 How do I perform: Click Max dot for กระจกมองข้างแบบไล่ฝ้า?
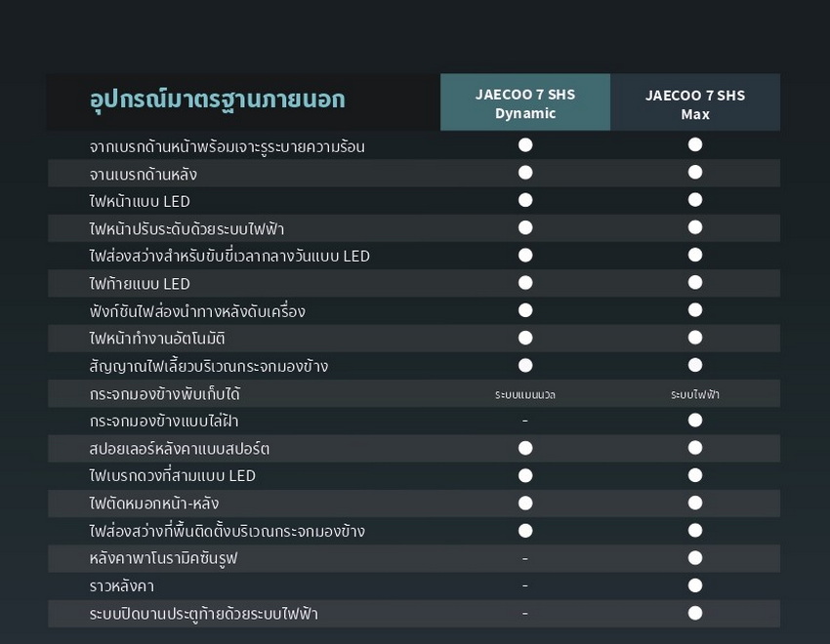click(695, 421)
